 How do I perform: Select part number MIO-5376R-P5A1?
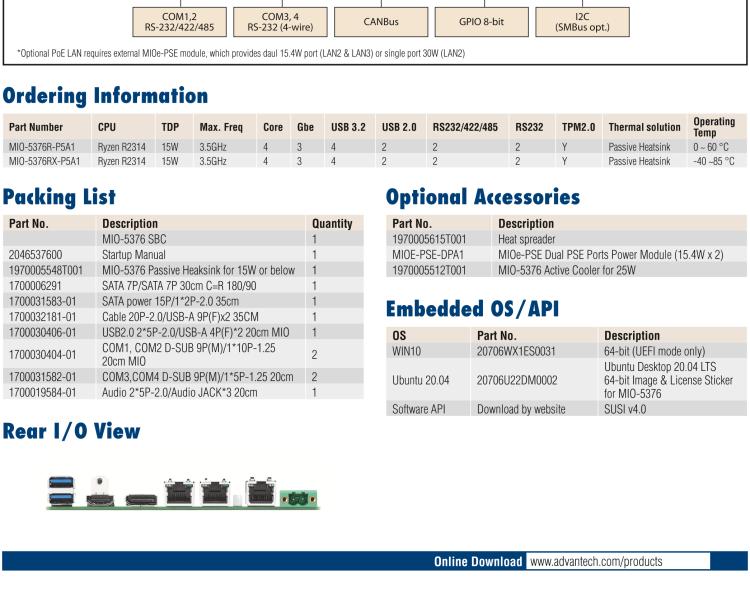coord(44,146)
